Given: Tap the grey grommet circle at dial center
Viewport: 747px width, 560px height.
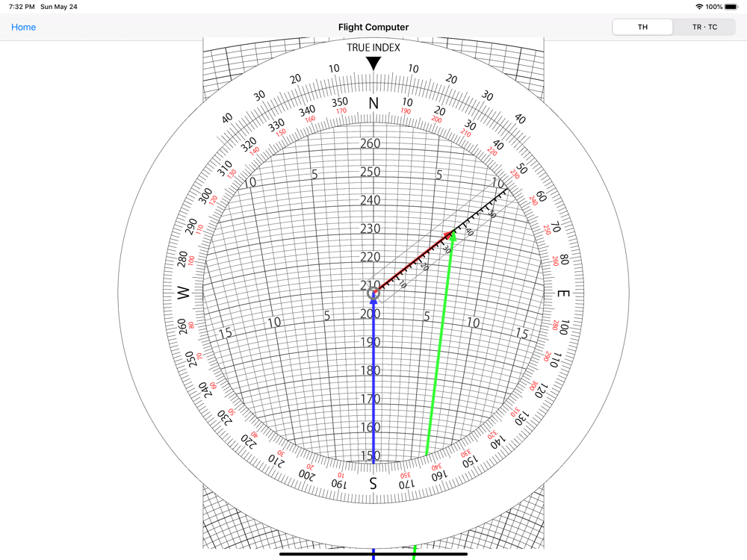Looking at the screenshot, I should 373,293.
